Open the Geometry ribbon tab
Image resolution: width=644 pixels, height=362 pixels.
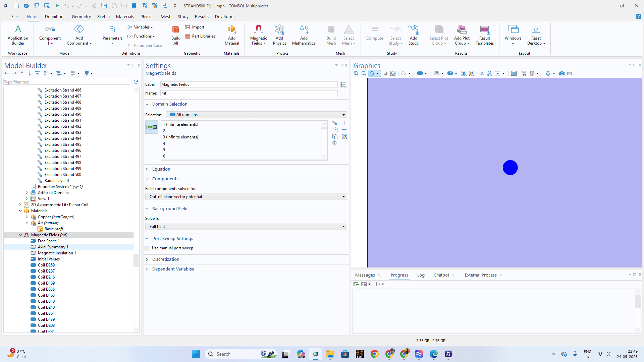(81, 16)
